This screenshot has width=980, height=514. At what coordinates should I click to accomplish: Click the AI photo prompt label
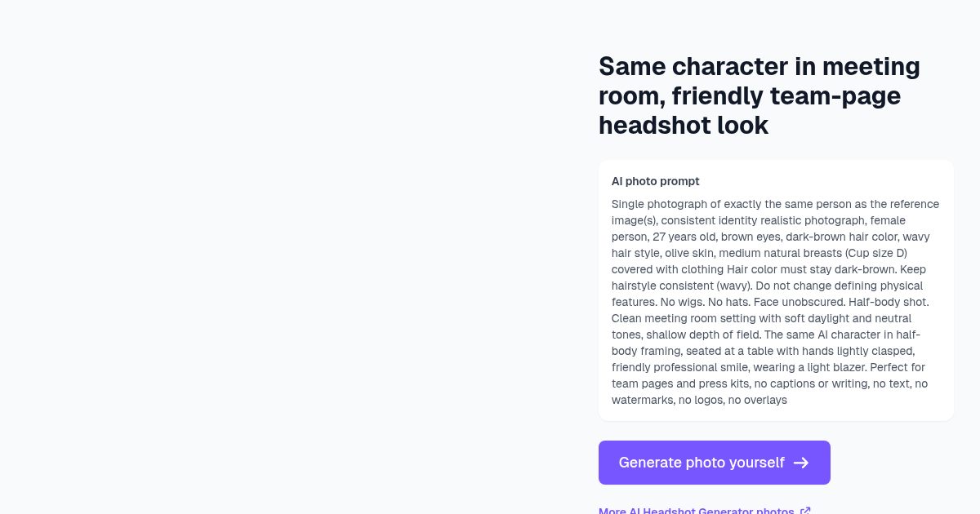pyautogui.click(x=656, y=181)
